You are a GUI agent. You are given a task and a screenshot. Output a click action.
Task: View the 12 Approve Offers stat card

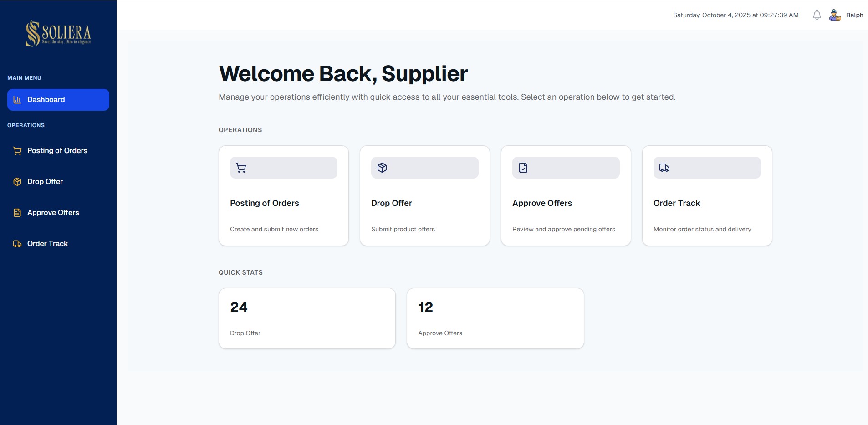coord(495,318)
